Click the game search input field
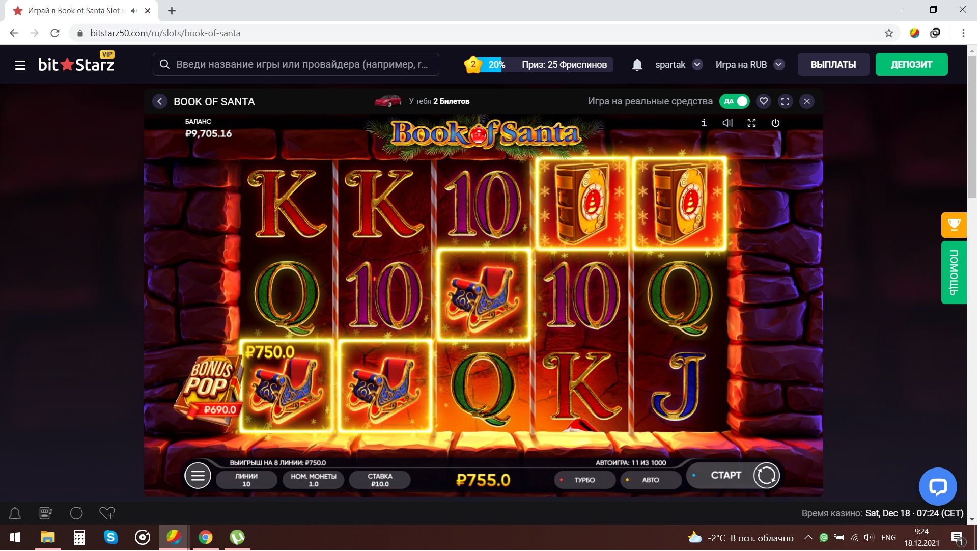The height and width of the screenshot is (551, 980). coord(296,65)
